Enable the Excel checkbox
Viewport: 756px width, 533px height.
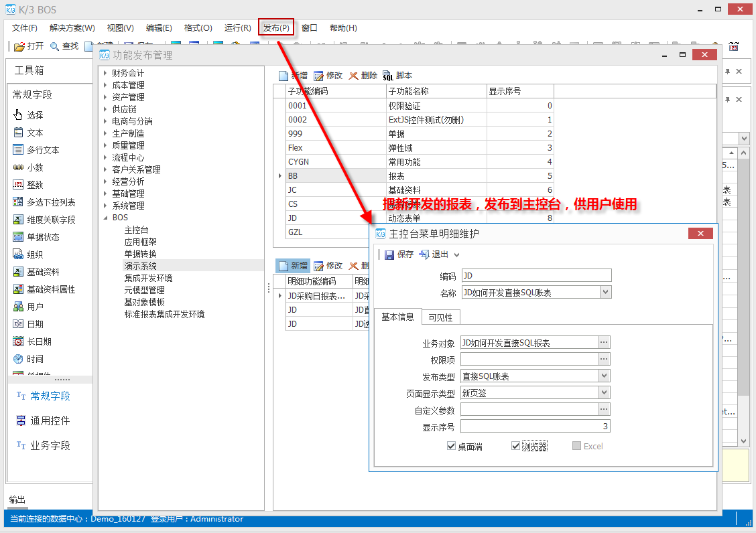click(x=576, y=446)
